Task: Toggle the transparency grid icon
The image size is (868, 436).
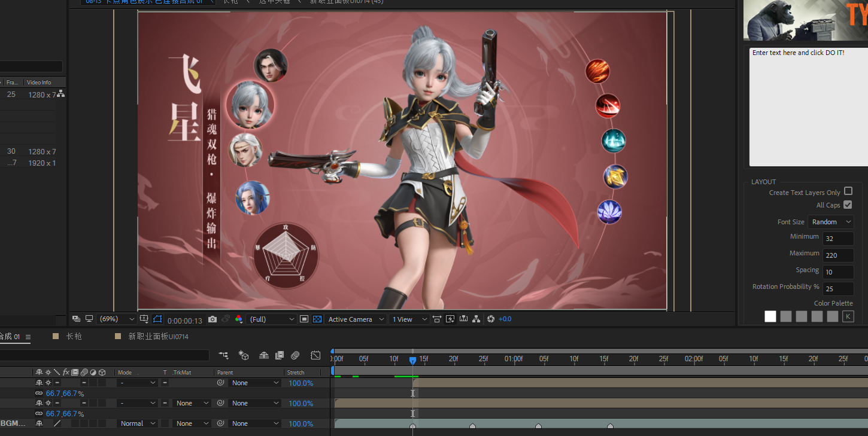Action: (x=317, y=319)
